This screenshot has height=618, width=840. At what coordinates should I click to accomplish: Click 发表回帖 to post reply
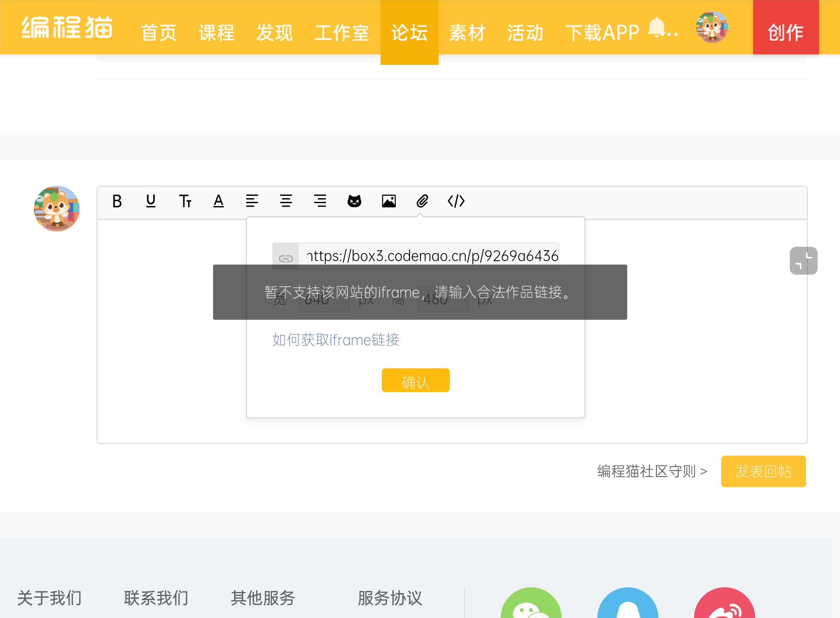pos(764,471)
